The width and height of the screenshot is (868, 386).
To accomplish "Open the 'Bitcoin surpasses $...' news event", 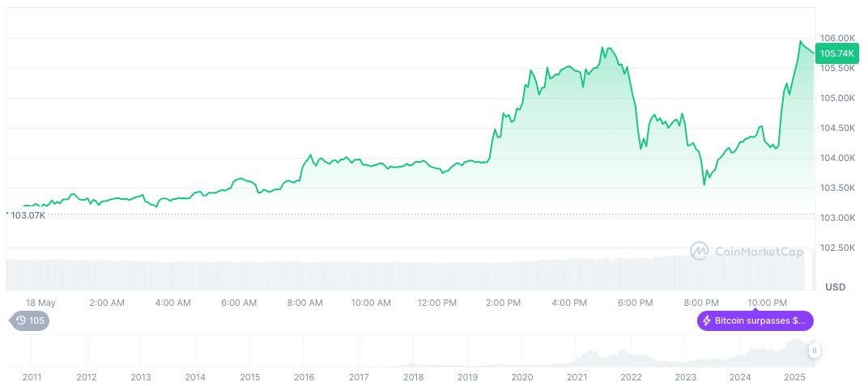I will [754, 320].
